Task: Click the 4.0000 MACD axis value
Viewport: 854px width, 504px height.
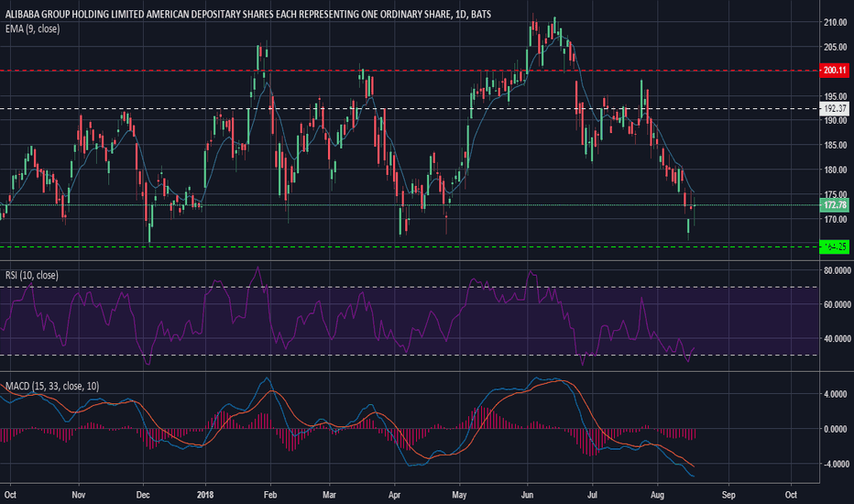Action: 837,394
